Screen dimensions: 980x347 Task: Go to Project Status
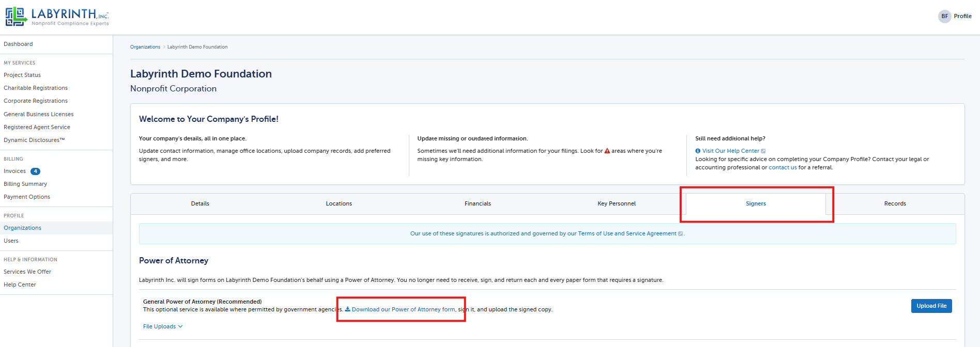pyautogui.click(x=22, y=75)
